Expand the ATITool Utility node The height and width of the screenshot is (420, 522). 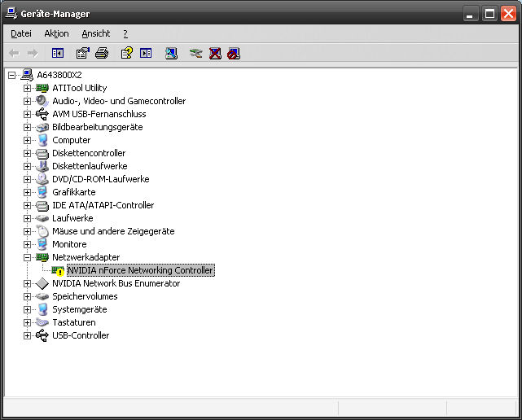tap(28, 88)
